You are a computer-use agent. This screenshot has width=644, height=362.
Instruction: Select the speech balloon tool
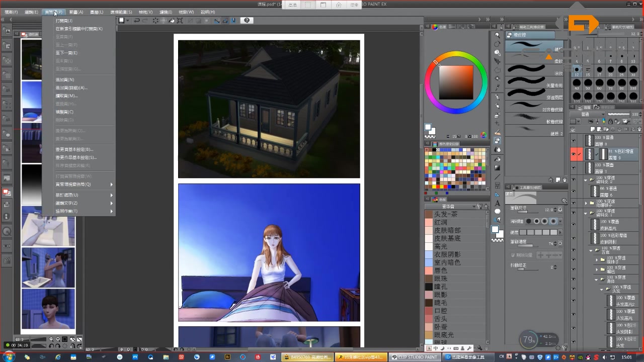[498, 211]
